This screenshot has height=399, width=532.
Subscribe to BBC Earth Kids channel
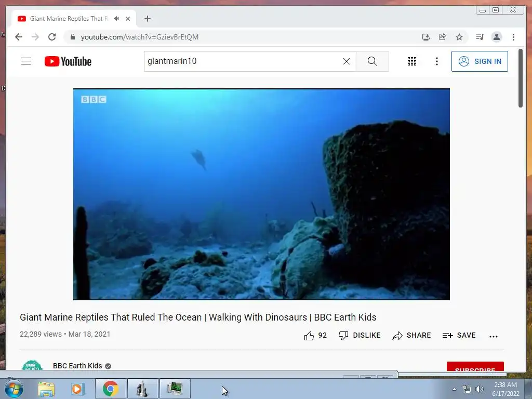(x=475, y=366)
